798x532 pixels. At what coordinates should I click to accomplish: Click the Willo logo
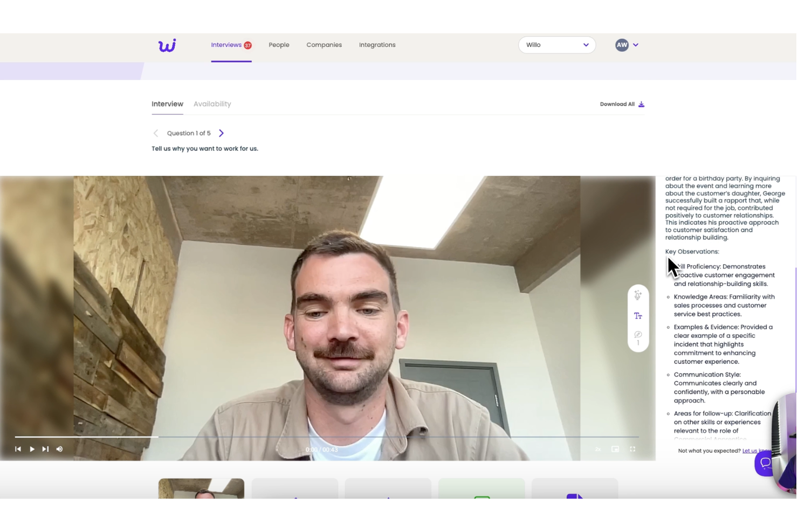pos(167,45)
